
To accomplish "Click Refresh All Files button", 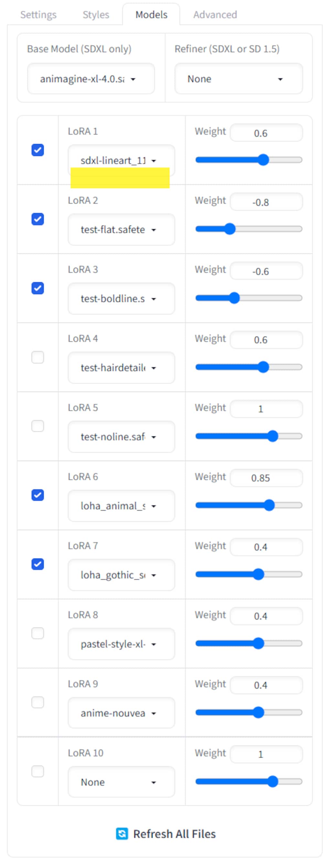I will (x=174, y=834).
